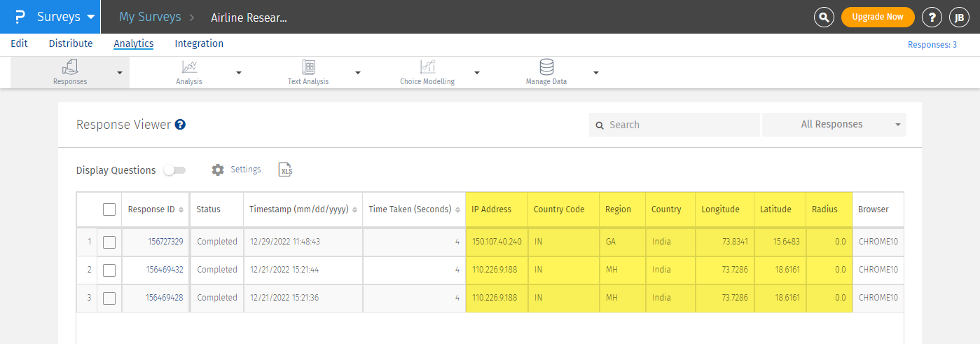Click the Response Viewer help icon
Image resolution: width=980 pixels, height=344 pixels.
[x=180, y=125]
